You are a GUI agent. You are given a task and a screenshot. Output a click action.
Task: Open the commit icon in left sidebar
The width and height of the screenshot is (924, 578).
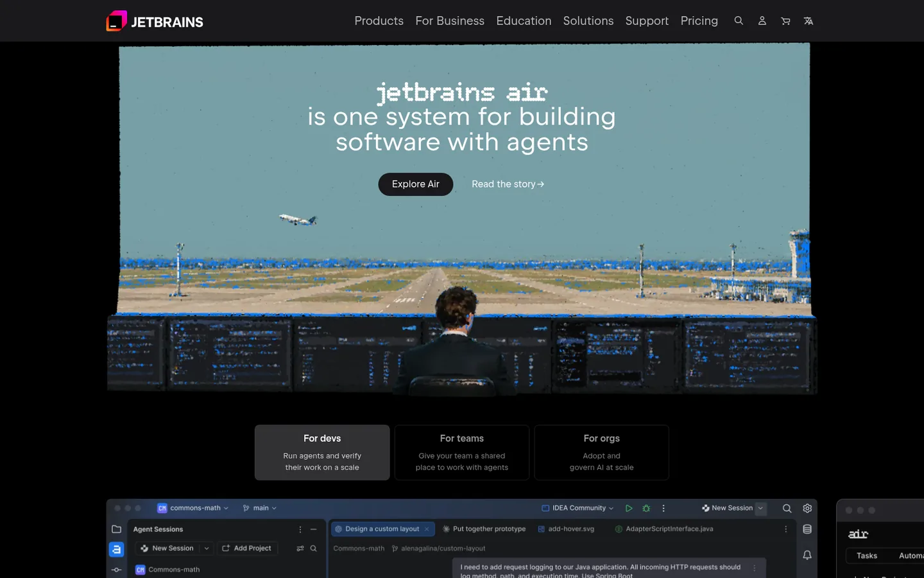click(116, 570)
